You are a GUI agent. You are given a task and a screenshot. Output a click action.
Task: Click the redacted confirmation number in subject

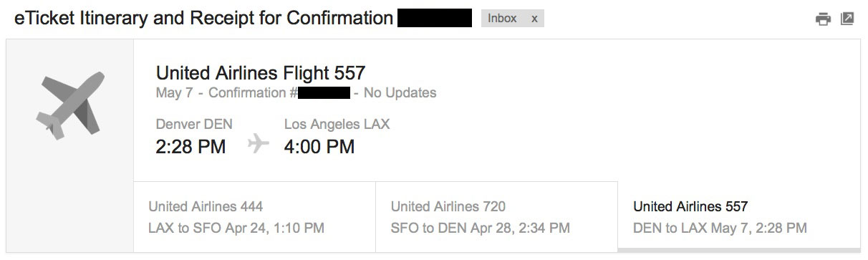tap(435, 18)
